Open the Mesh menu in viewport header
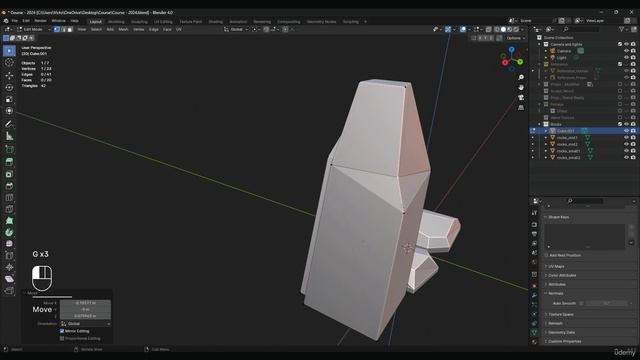 pos(123,29)
